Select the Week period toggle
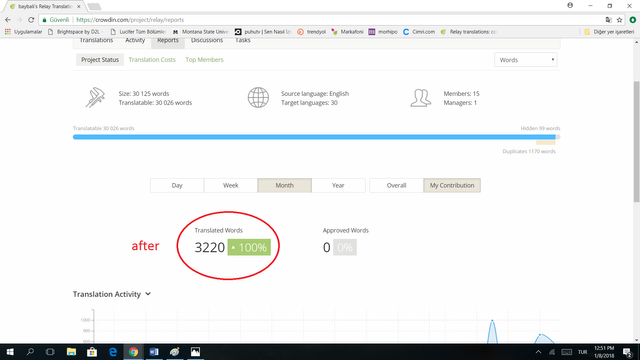 coord(231,185)
